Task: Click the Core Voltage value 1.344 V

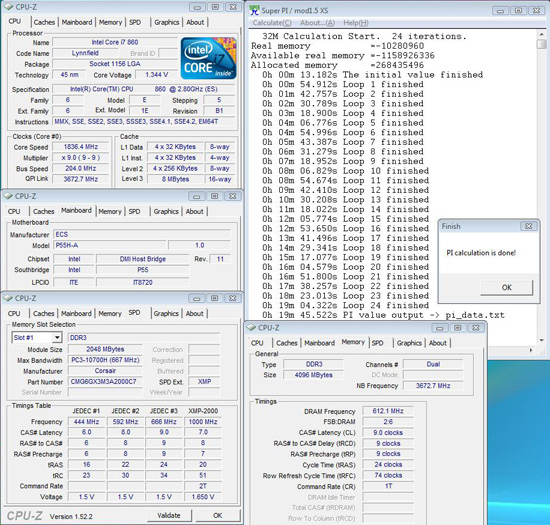Action: [156, 75]
